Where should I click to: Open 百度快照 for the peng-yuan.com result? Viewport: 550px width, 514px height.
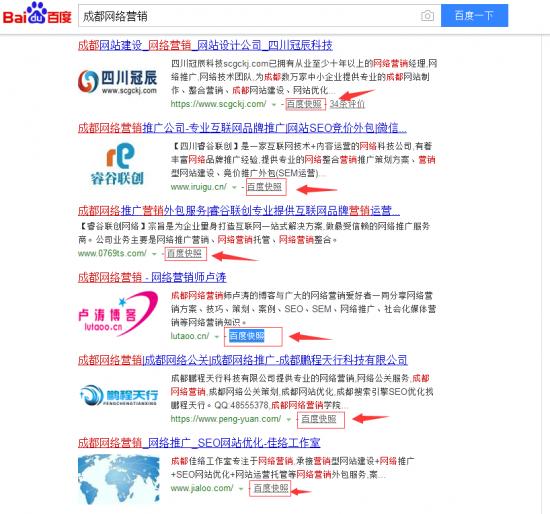click(x=319, y=419)
